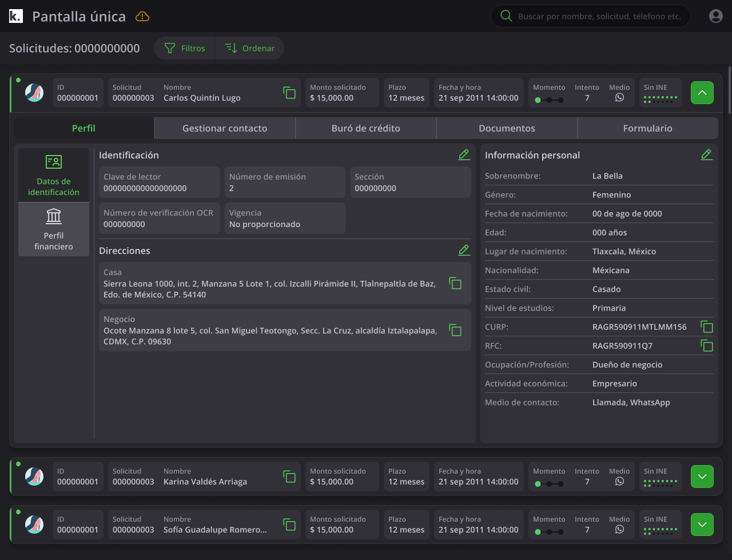Copy the RFC value

point(707,345)
